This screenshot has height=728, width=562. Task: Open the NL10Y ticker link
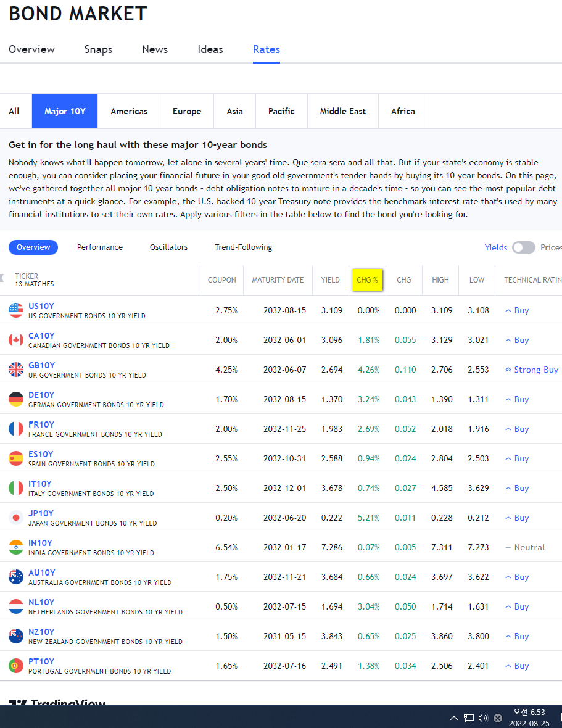tap(41, 602)
